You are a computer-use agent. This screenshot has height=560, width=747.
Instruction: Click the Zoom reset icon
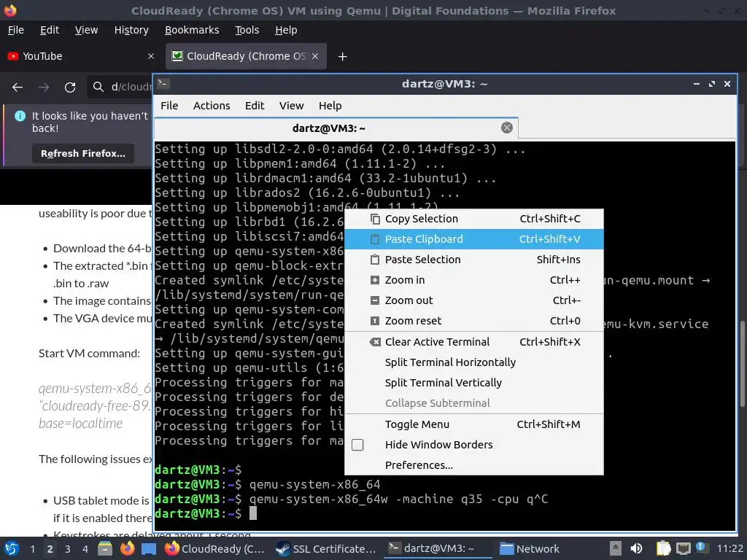click(x=375, y=321)
